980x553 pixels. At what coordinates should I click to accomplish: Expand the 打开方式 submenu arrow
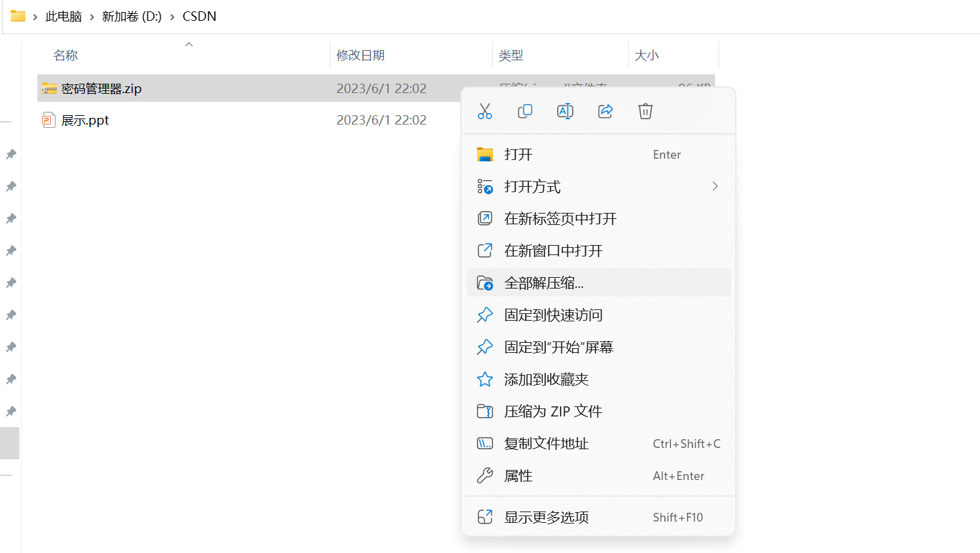(x=715, y=186)
